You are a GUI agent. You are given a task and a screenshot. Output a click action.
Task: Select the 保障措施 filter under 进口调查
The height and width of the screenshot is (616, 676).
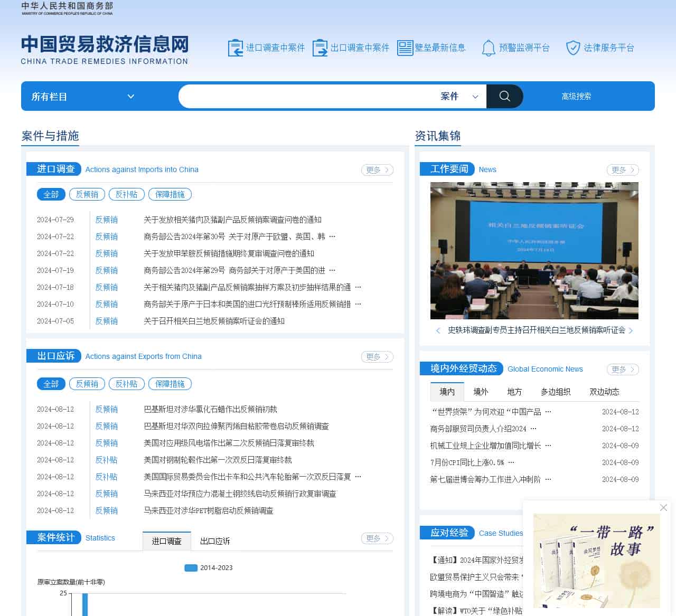(x=170, y=194)
